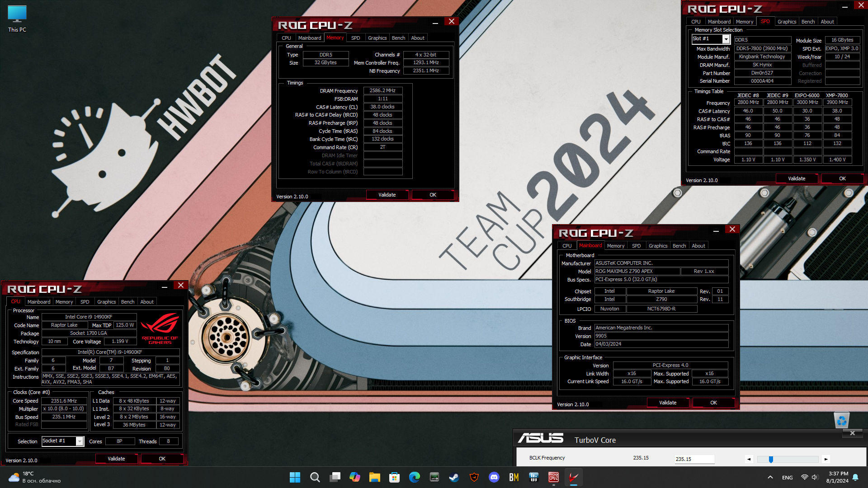Open the About tab in Mainboard window
This screenshot has width=868, height=488.
698,246
